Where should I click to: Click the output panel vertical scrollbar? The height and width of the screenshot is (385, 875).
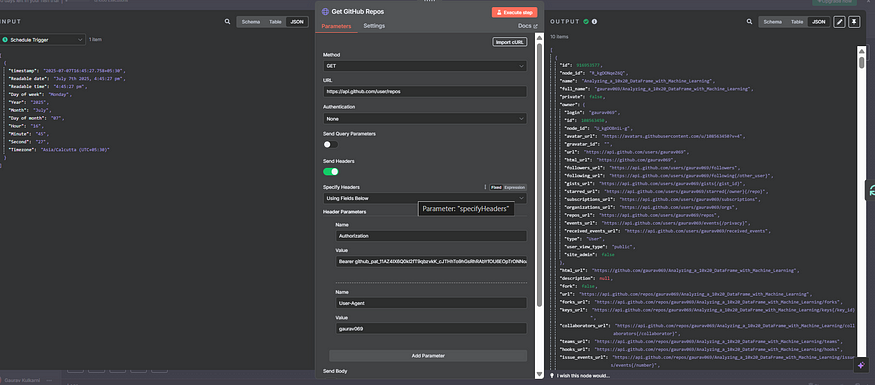click(862, 61)
